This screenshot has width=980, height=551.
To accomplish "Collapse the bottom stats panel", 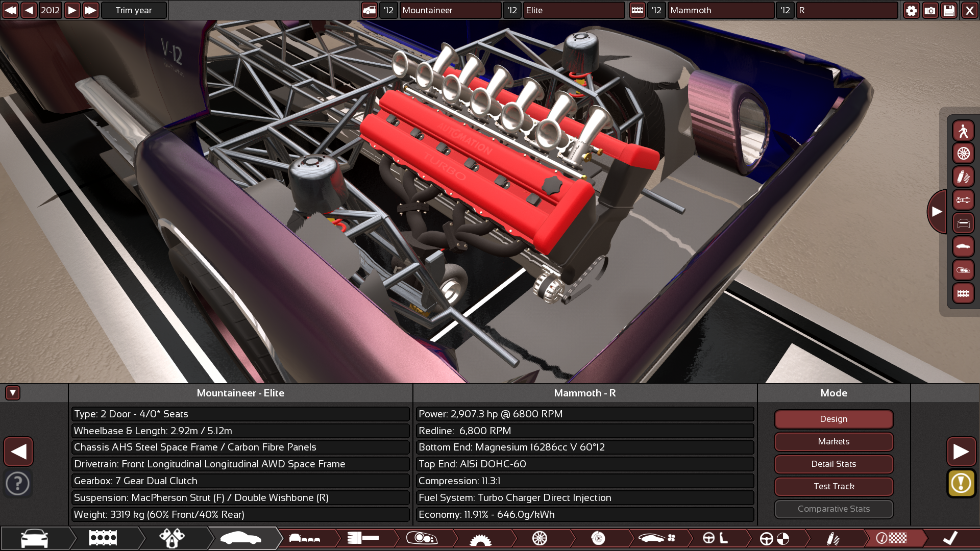I will (x=13, y=393).
